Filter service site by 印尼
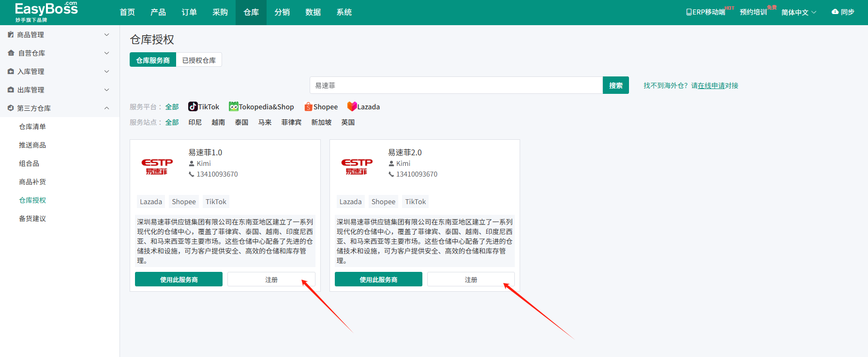Viewport: 868px width, 357px height. click(x=195, y=122)
